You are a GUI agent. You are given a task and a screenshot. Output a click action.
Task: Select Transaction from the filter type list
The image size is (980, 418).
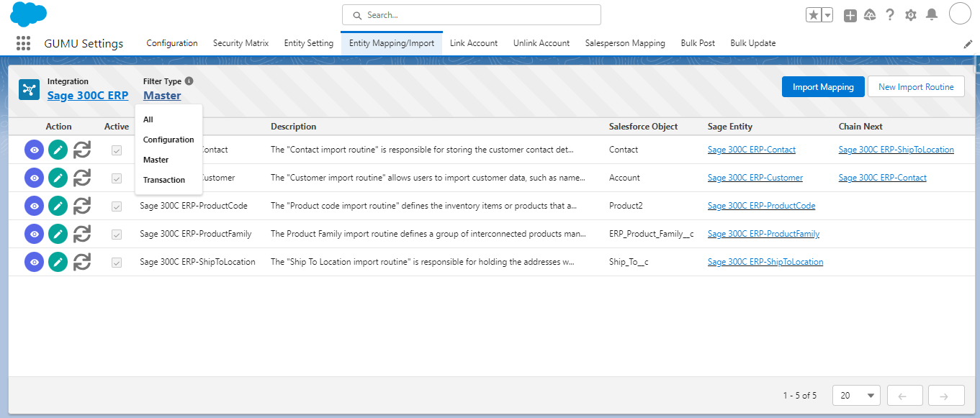click(164, 180)
